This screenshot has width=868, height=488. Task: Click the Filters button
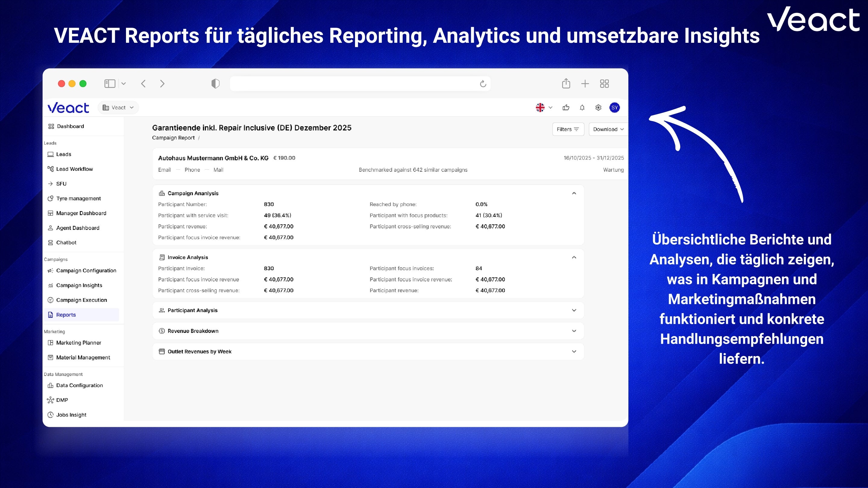coord(568,129)
